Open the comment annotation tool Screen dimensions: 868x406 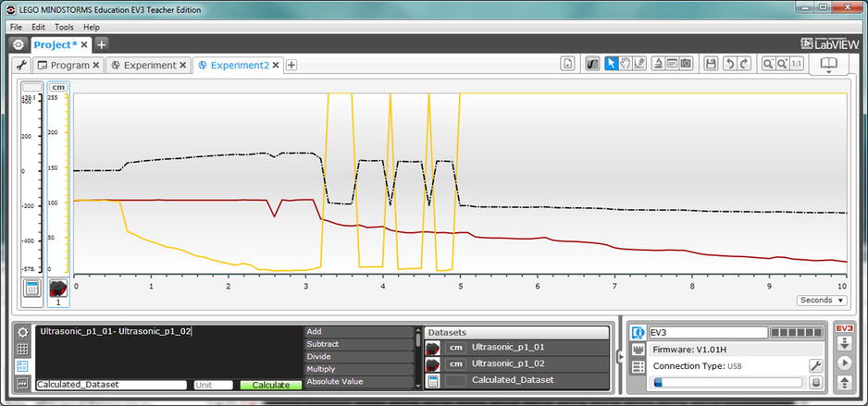coord(672,64)
